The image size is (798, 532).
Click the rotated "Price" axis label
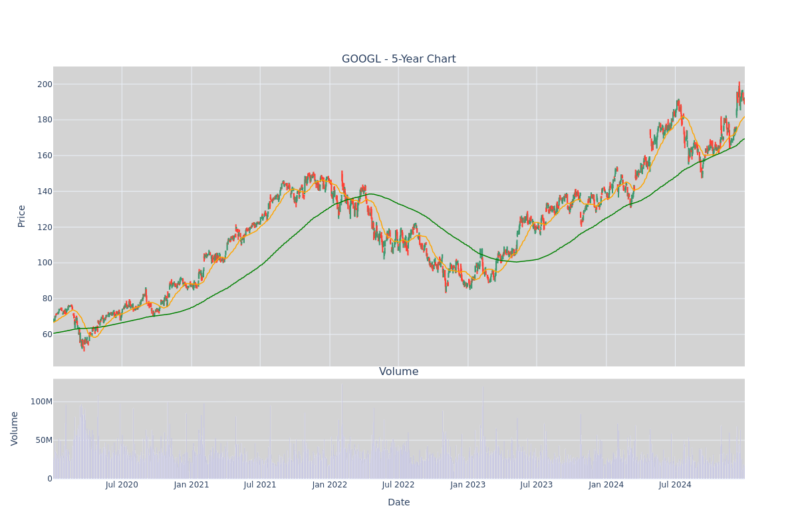(x=22, y=216)
